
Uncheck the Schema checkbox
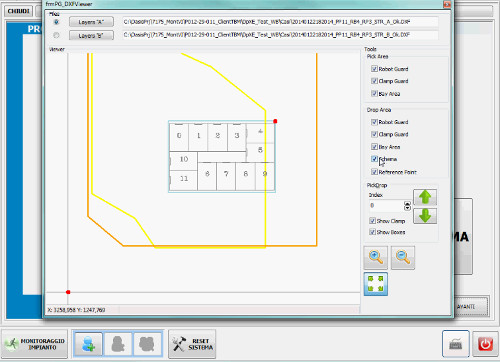point(374,159)
